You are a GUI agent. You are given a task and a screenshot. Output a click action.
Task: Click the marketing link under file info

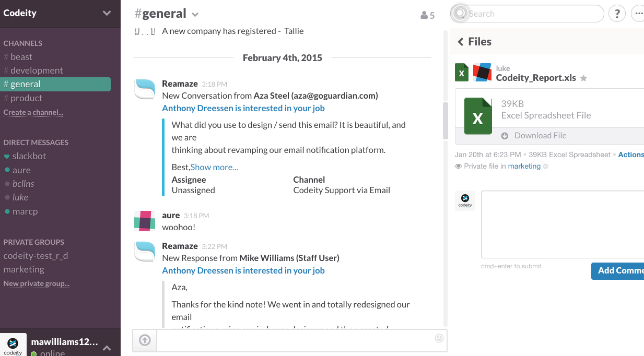tap(524, 167)
